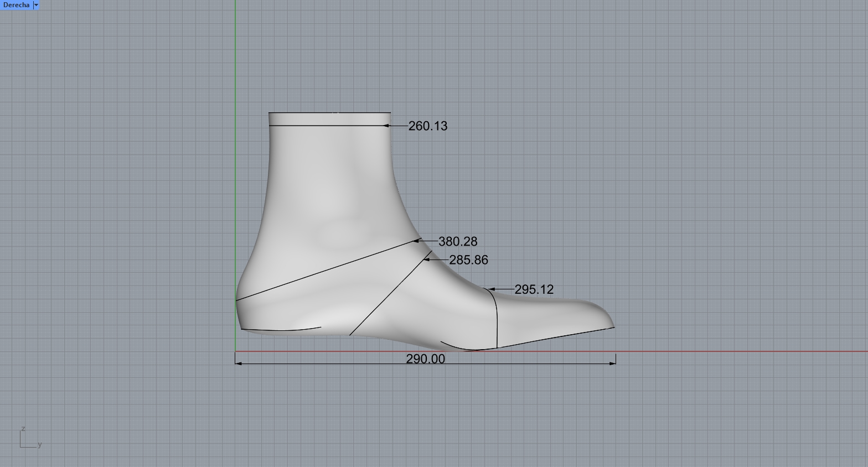Select the 260.13 ankle dimension text
The width and height of the screenshot is (868, 467).
click(x=427, y=126)
